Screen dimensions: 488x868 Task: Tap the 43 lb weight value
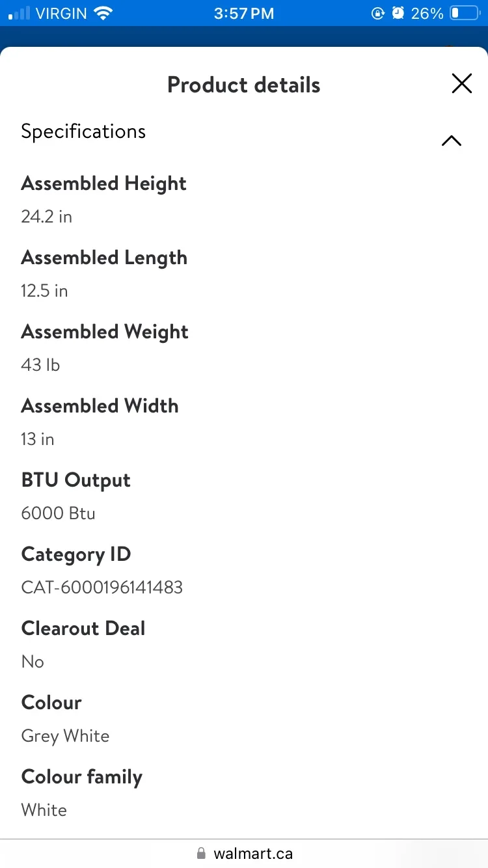pos(40,365)
